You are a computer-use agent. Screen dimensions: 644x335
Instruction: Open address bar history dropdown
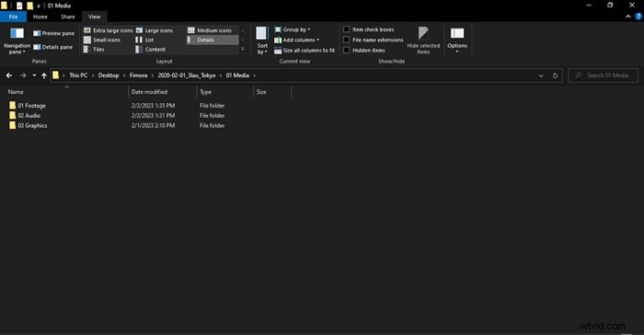pos(541,75)
